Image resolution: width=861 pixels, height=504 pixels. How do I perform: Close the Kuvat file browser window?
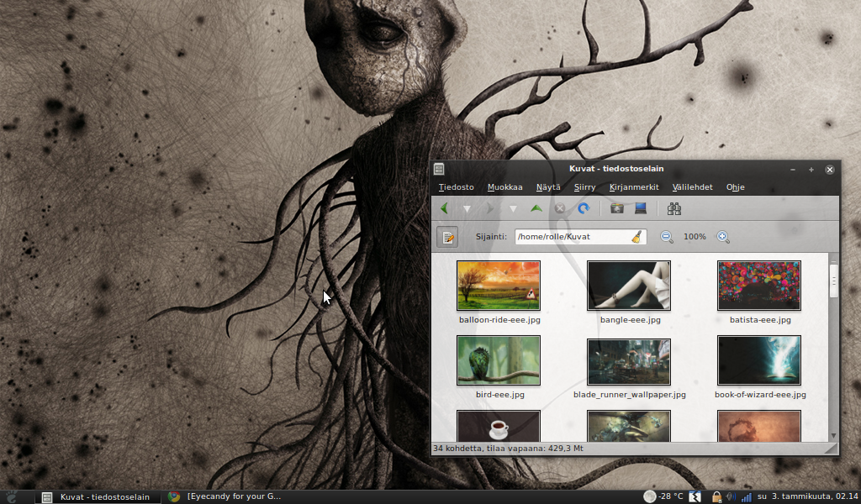click(x=830, y=170)
